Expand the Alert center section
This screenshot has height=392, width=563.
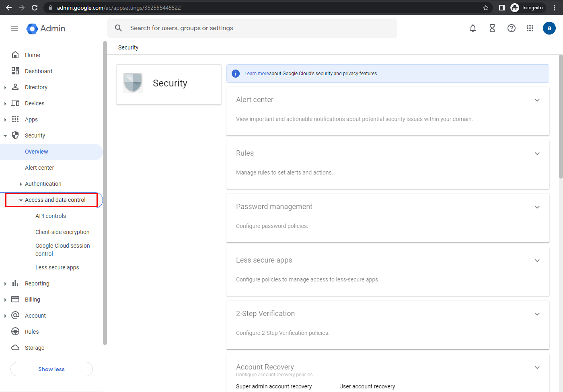tap(537, 100)
